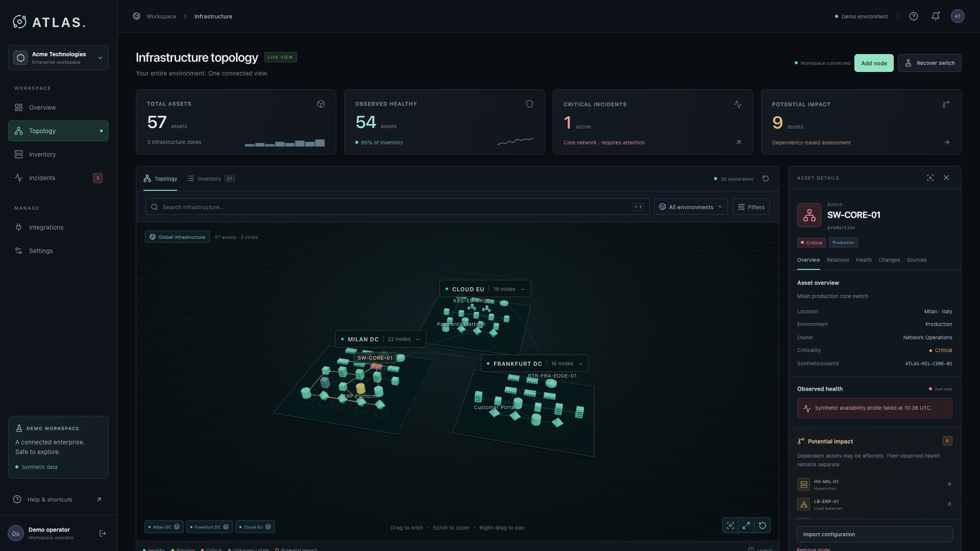Switch to the Inventory tab with 57 badge
Image resolution: width=980 pixels, height=551 pixels.
(211, 179)
